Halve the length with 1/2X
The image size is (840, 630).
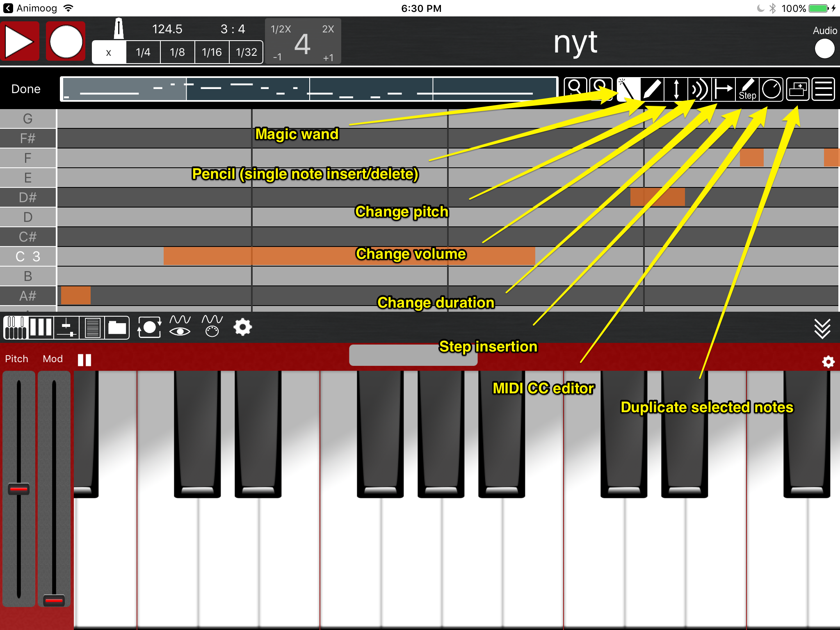pyautogui.click(x=281, y=29)
